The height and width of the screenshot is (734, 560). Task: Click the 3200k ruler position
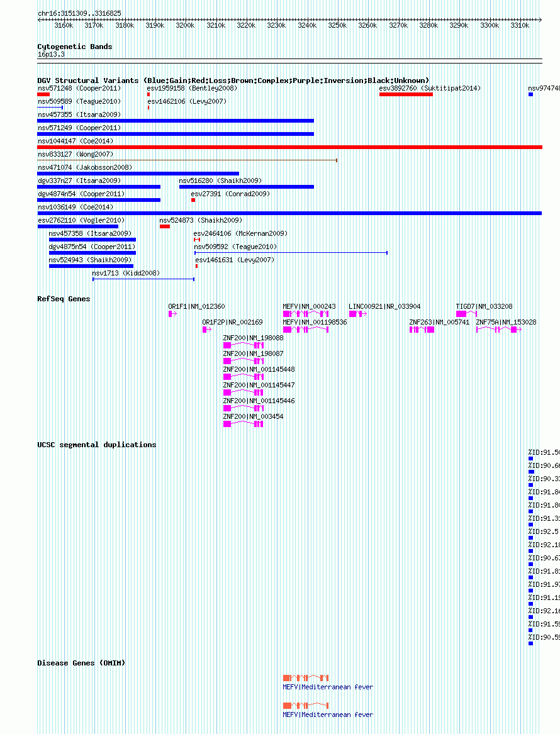185,25
